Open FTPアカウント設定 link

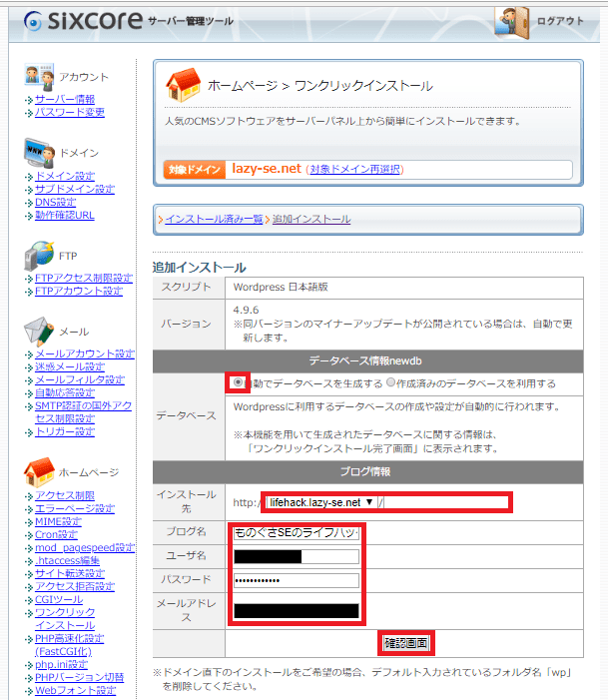pyautogui.click(x=79, y=291)
